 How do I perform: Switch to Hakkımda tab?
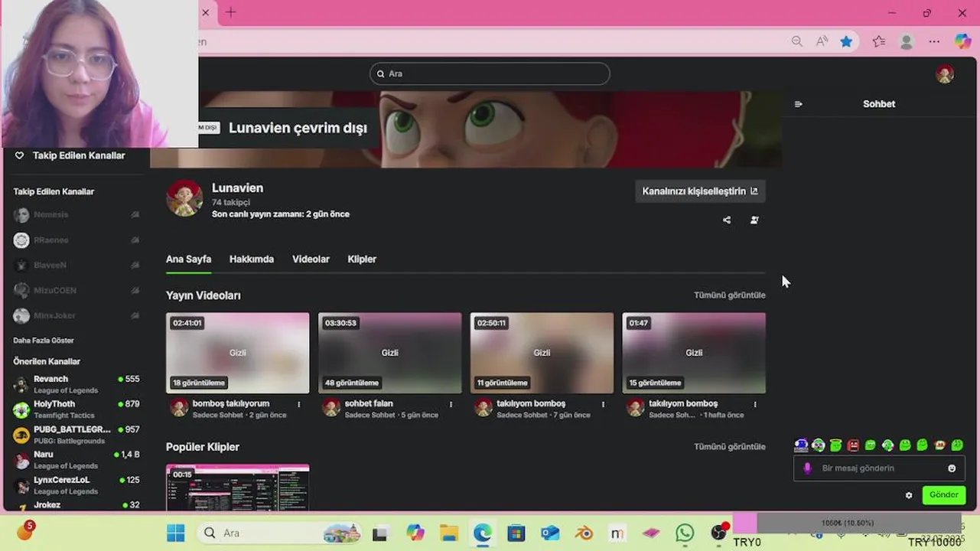coord(252,259)
